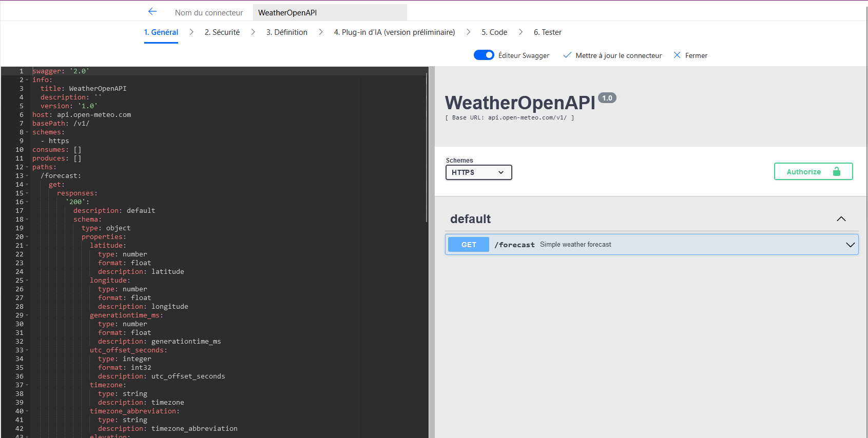Fold the timezone block at line 37

(27, 385)
